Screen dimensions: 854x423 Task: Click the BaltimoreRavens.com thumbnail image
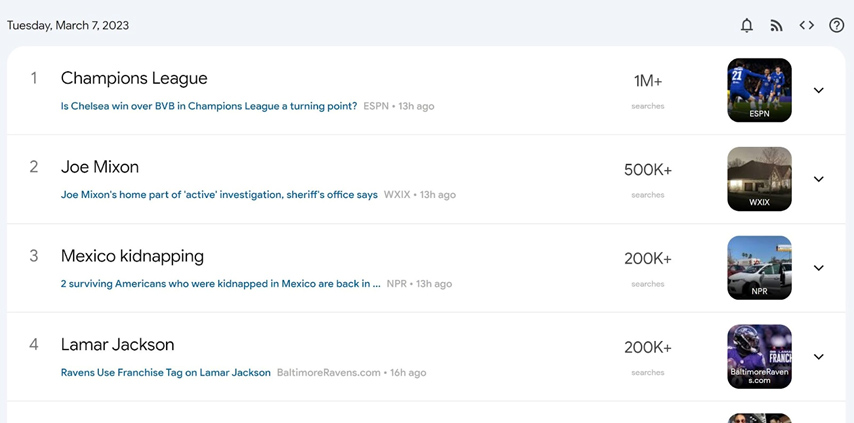pos(759,356)
